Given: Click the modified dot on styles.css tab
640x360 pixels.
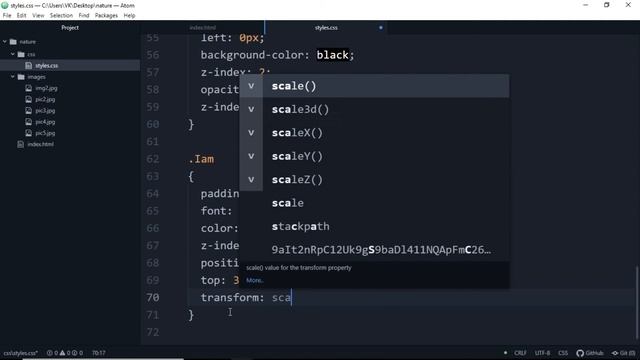Looking at the screenshot, I should [381, 28].
